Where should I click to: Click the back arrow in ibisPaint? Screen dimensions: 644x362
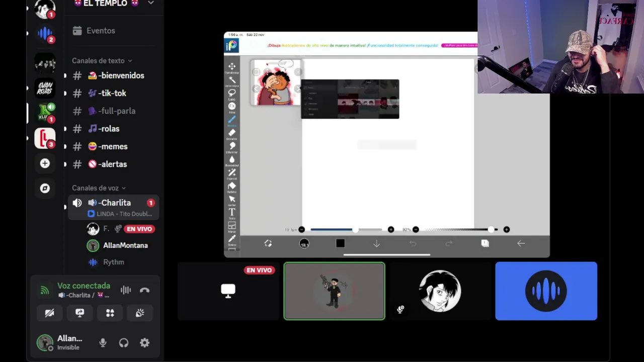521,243
